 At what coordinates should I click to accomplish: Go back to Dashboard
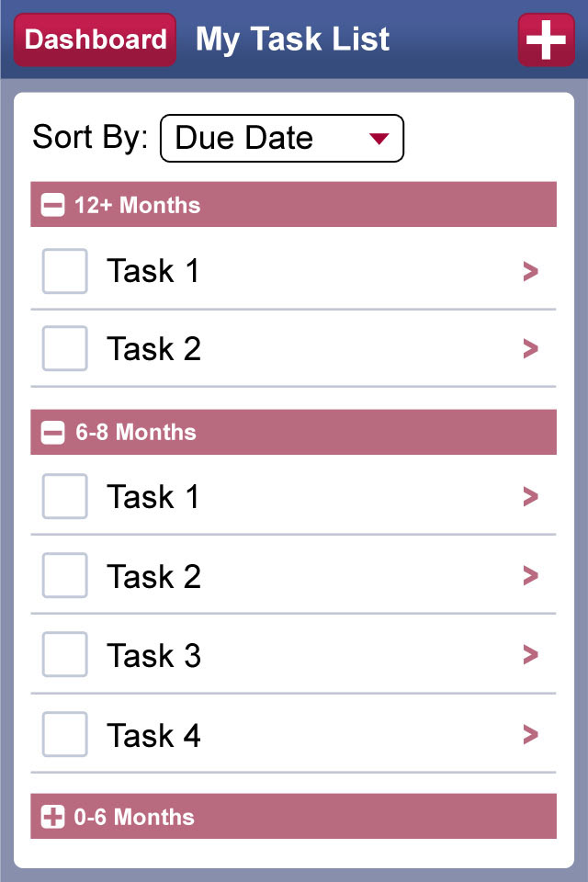96,40
